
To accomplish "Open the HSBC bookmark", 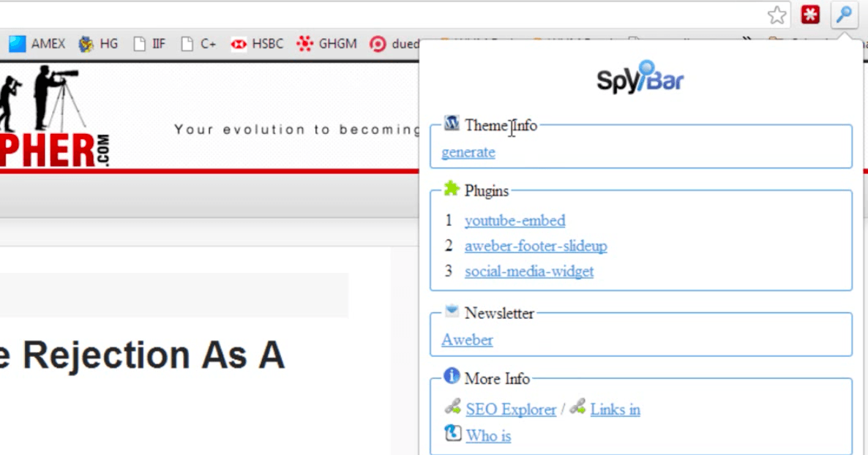I will pos(257,44).
